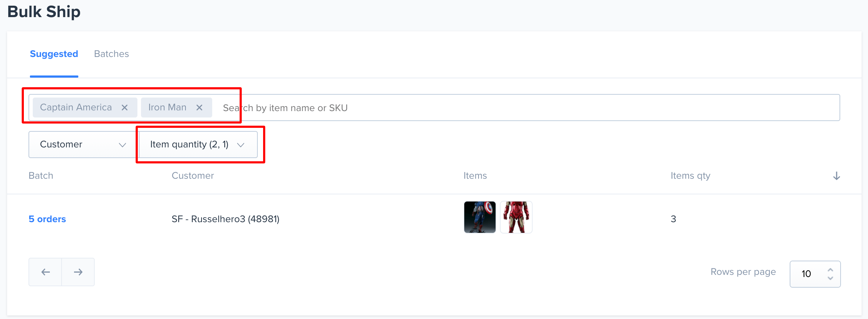This screenshot has width=868, height=319.
Task: Select the SF - Russelhero3 (48981) customer cell
Action: tap(225, 219)
